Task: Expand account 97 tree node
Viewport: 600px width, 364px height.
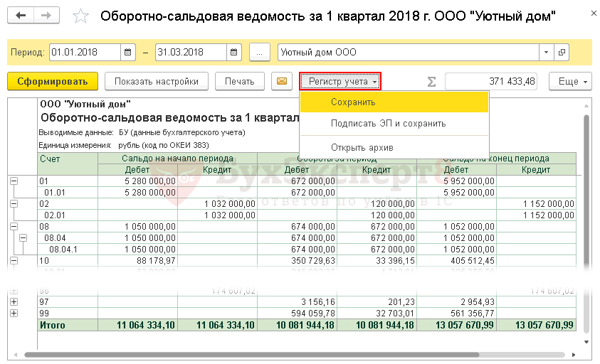Action: click(x=14, y=303)
